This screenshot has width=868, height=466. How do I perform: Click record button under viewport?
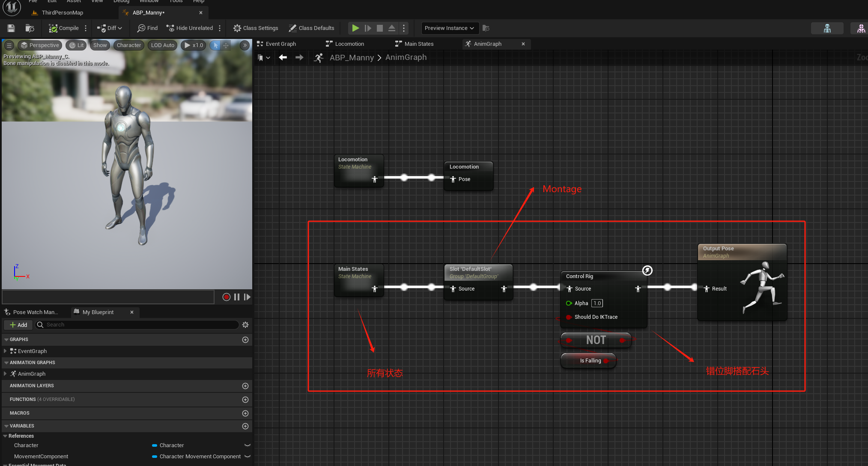pos(227,297)
